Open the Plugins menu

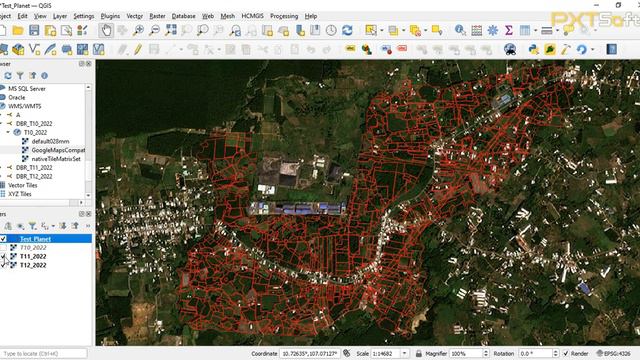110,16
